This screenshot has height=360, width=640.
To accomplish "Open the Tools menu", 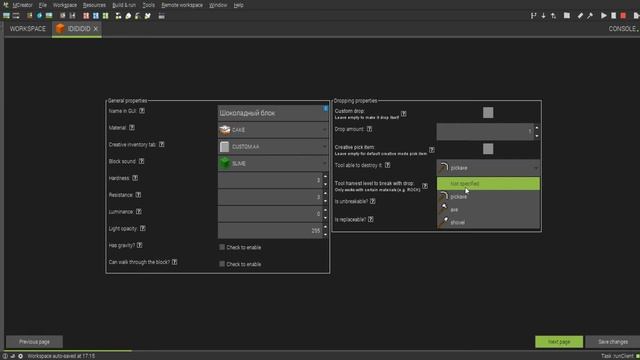I will (x=149, y=5).
